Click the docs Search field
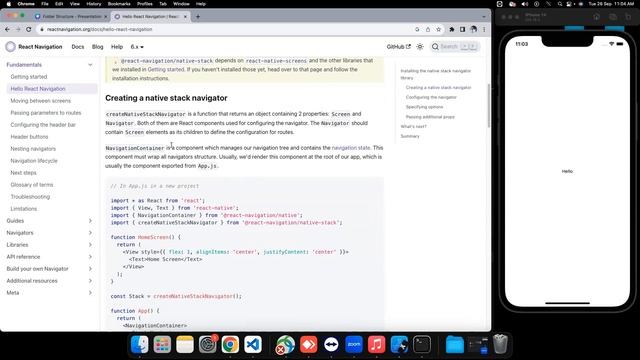Viewport: 640px width, 360px height. click(x=454, y=47)
